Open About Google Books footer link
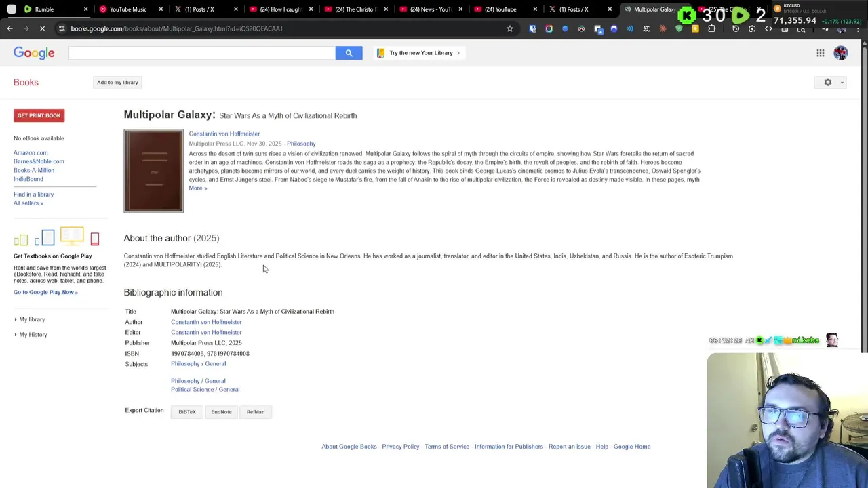 coord(349,447)
